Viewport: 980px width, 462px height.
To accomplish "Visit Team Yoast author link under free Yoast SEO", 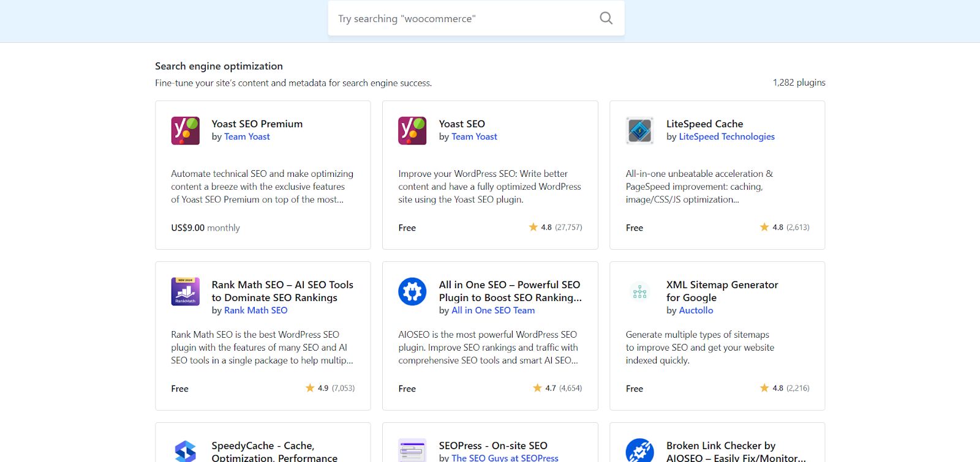I will [474, 136].
